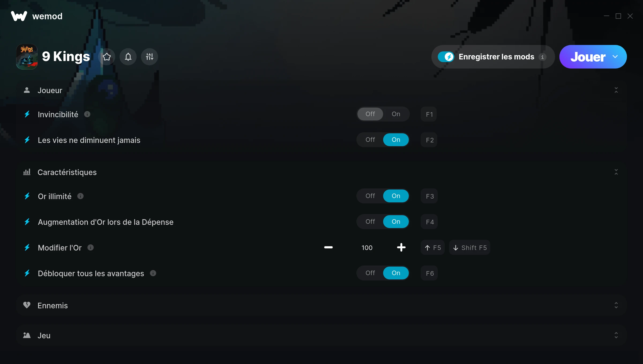Toggle Enregistrer les mods switch
Screen dimensions: 643x364
pyautogui.click(x=446, y=57)
